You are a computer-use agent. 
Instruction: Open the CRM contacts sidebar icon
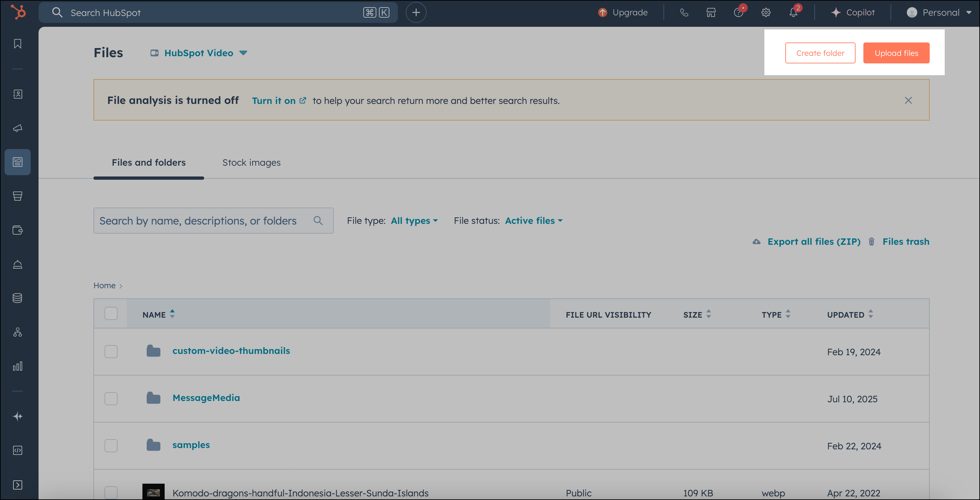pyautogui.click(x=18, y=94)
